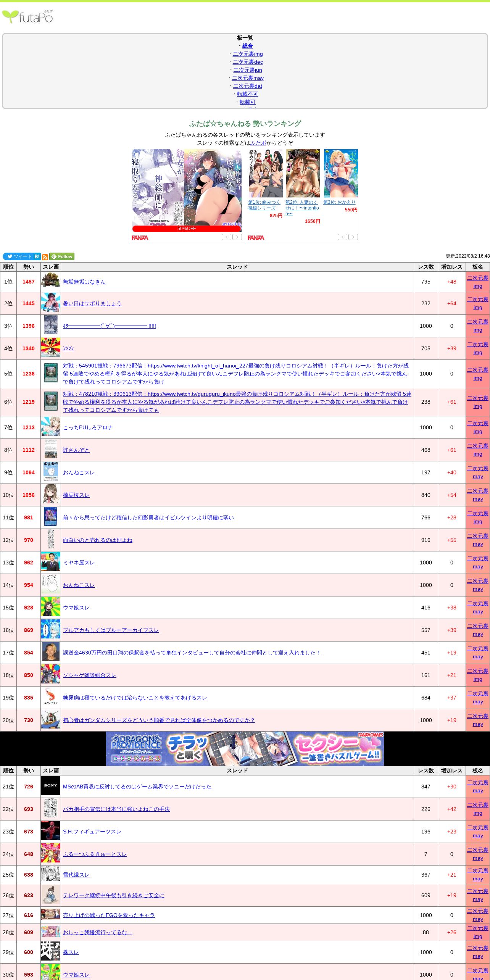Open thread 初心者はガンダムシリーズ順番 question
Viewport: 490px width, 980px height.
coord(159,720)
